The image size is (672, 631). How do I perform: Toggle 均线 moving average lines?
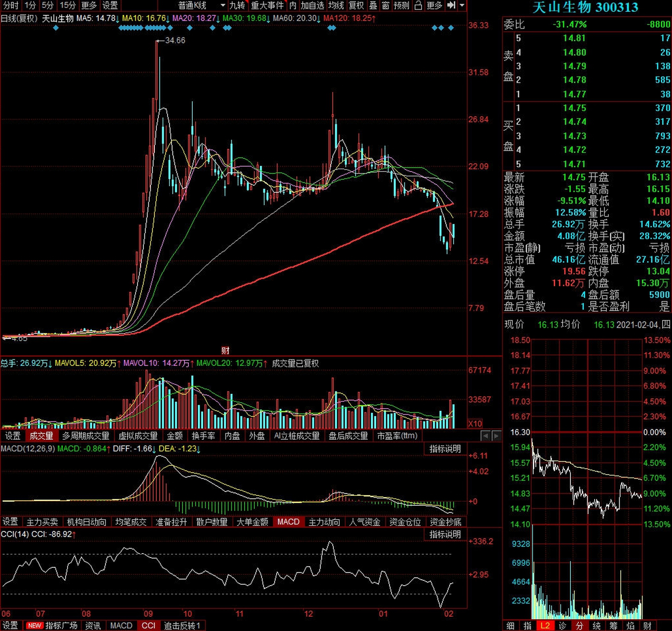[x=336, y=5]
